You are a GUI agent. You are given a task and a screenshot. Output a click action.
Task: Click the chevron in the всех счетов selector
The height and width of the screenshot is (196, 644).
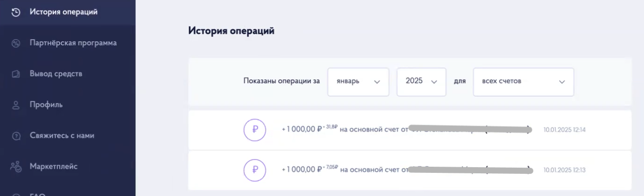coord(562,82)
